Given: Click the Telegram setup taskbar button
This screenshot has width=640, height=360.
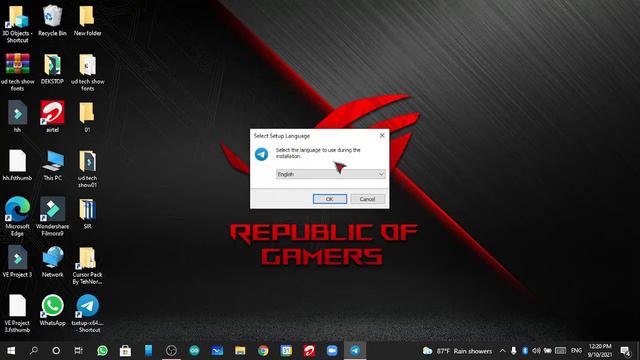Looking at the screenshot, I should [355, 351].
